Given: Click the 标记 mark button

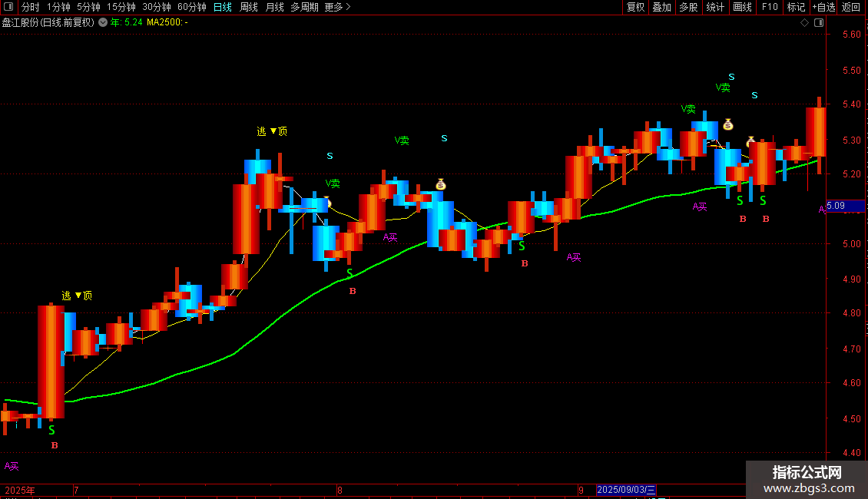Looking at the screenshot, I should 796,7.
